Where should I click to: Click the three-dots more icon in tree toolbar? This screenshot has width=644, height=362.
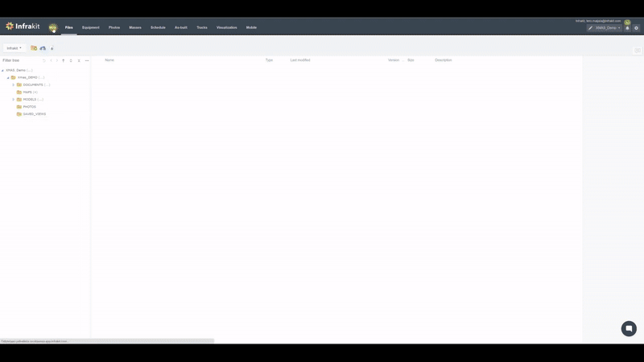87,60
